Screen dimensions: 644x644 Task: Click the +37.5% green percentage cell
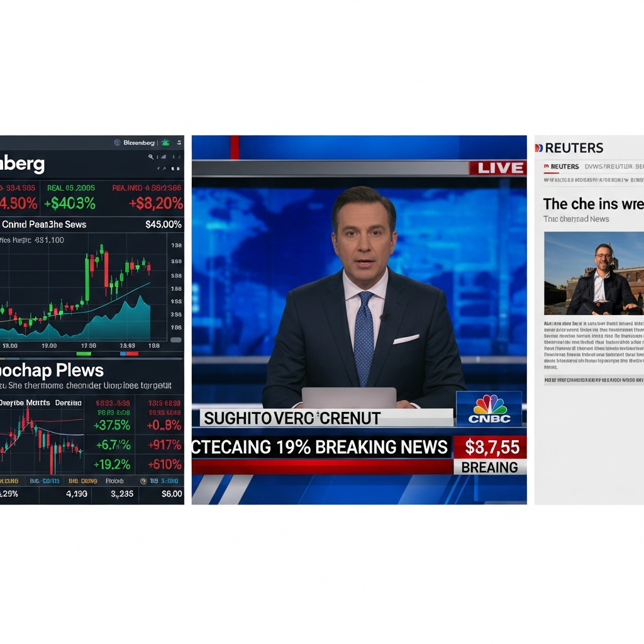[111, 425]
